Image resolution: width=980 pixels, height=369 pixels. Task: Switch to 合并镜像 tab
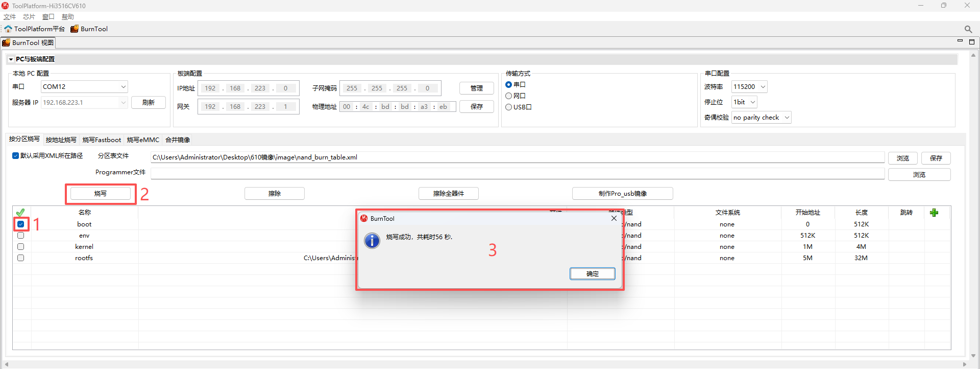178,140
